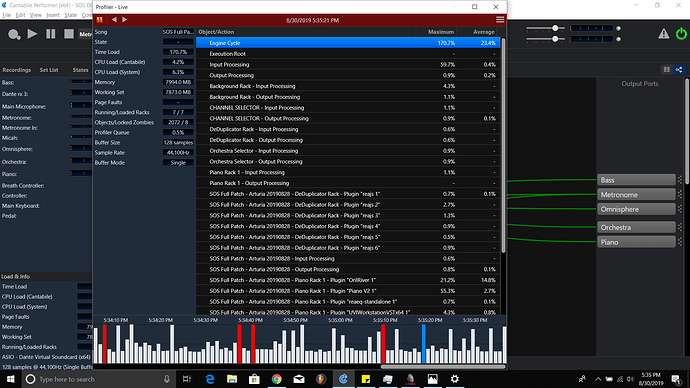Open the State menu

coord(70,15)
